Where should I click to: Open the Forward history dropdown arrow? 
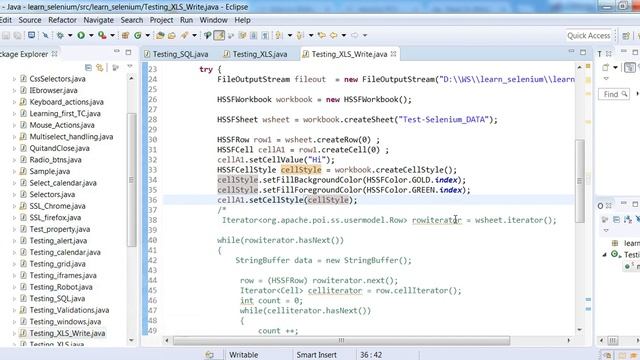pos(364,36)
